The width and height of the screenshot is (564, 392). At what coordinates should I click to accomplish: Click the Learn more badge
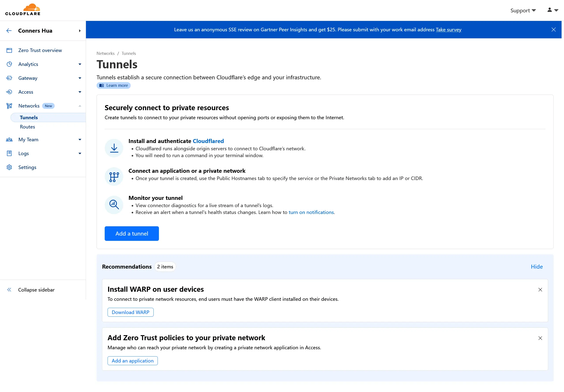114,85
